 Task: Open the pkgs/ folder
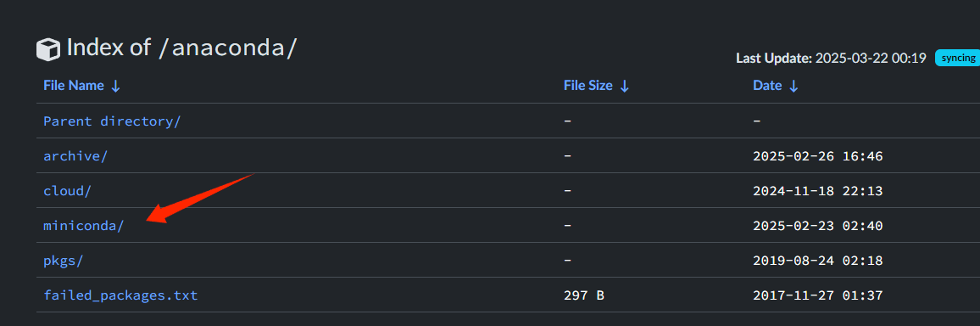63,261
